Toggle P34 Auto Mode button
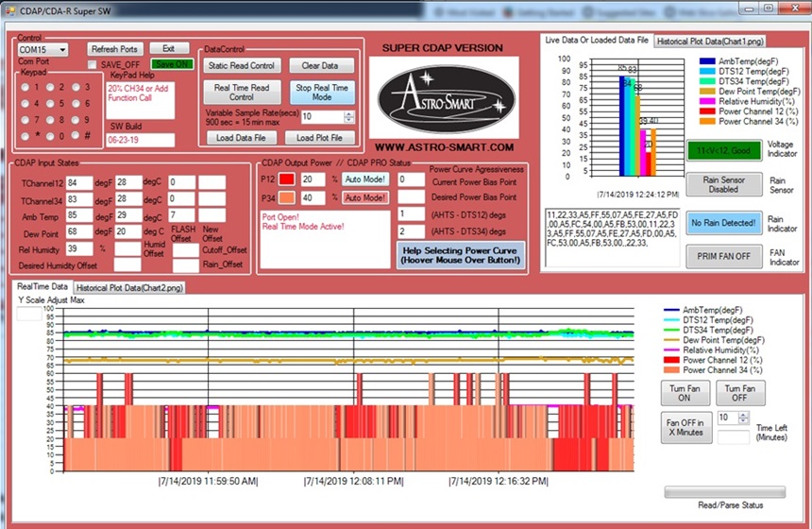Image resolution: width=812 pixels, height=529 pixels. click(365, 197)
